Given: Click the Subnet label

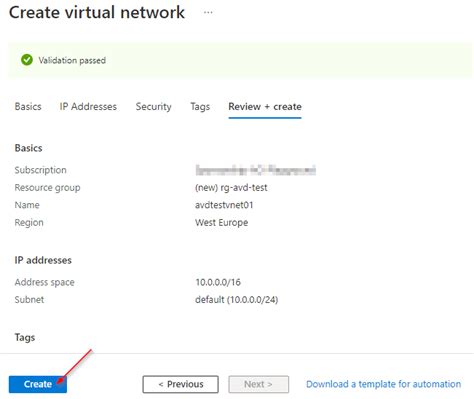Looking at the screenshot, I should coord(29,300).
